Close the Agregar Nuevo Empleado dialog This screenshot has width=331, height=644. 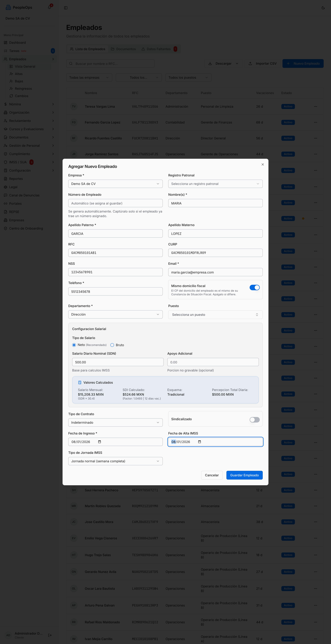pyautogui.click(x=263, y=164)
